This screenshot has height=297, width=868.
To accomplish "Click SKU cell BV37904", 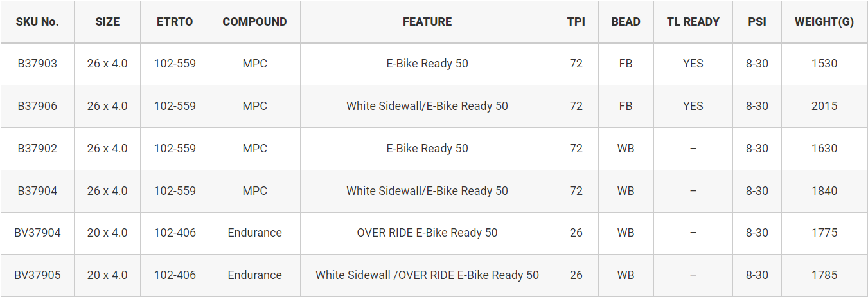I will pyautogui.click(x=37, y=233).
